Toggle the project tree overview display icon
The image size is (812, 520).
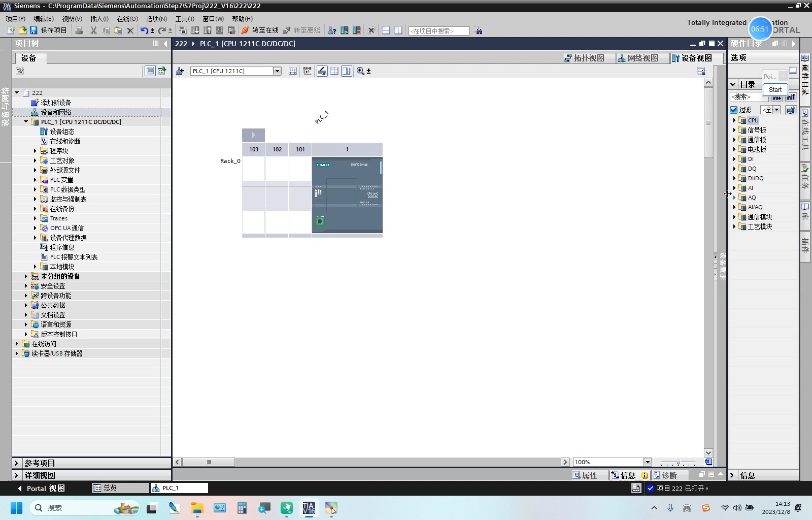(x=150, y=71)
